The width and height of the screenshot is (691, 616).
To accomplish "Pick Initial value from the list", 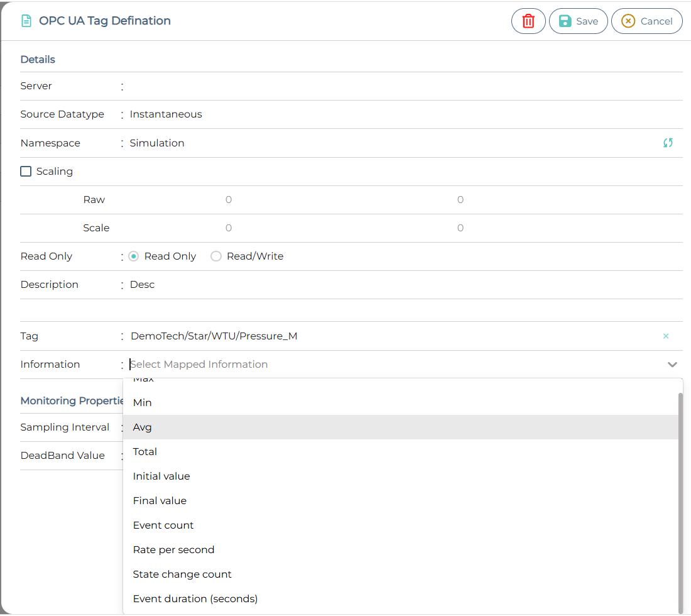I will (x=161, y=476).
